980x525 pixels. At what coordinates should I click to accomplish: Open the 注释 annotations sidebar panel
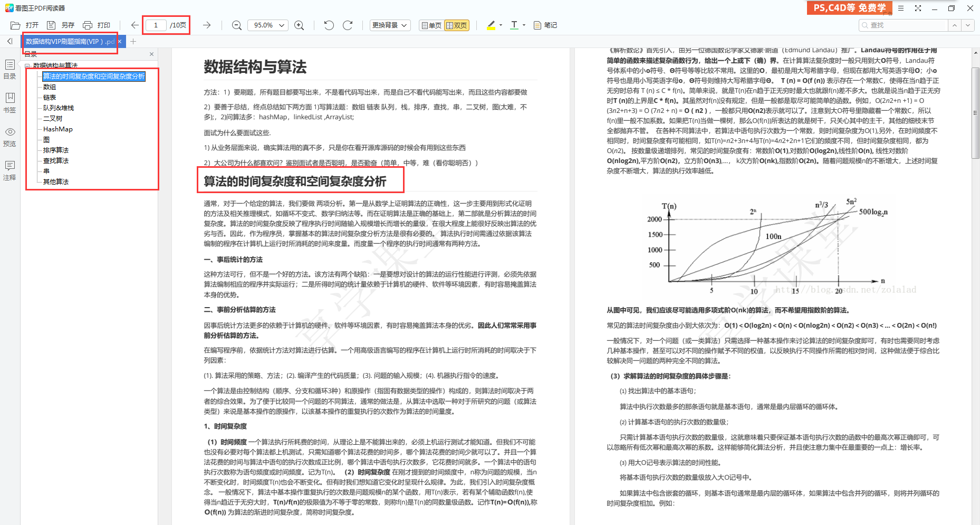click(9, 170)
